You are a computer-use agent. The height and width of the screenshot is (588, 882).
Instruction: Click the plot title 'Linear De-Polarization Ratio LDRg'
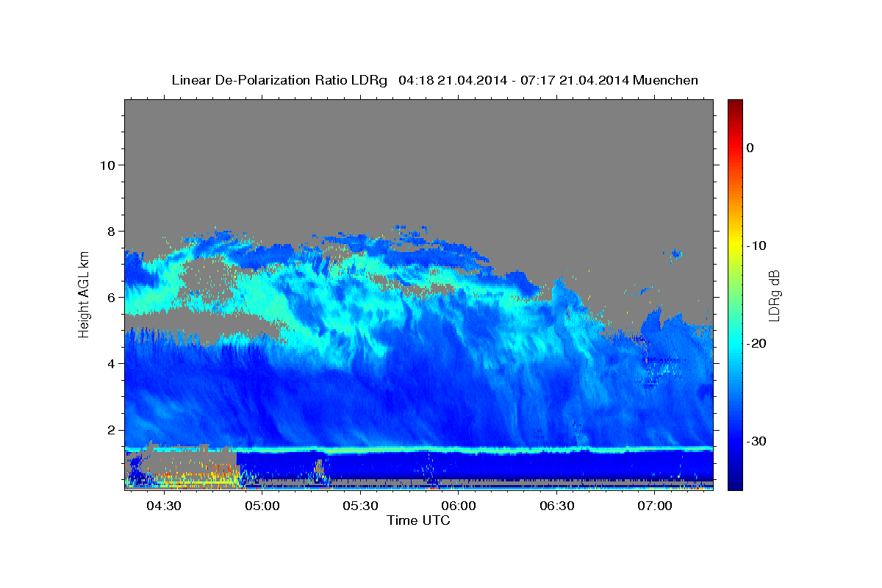point(279,80)
